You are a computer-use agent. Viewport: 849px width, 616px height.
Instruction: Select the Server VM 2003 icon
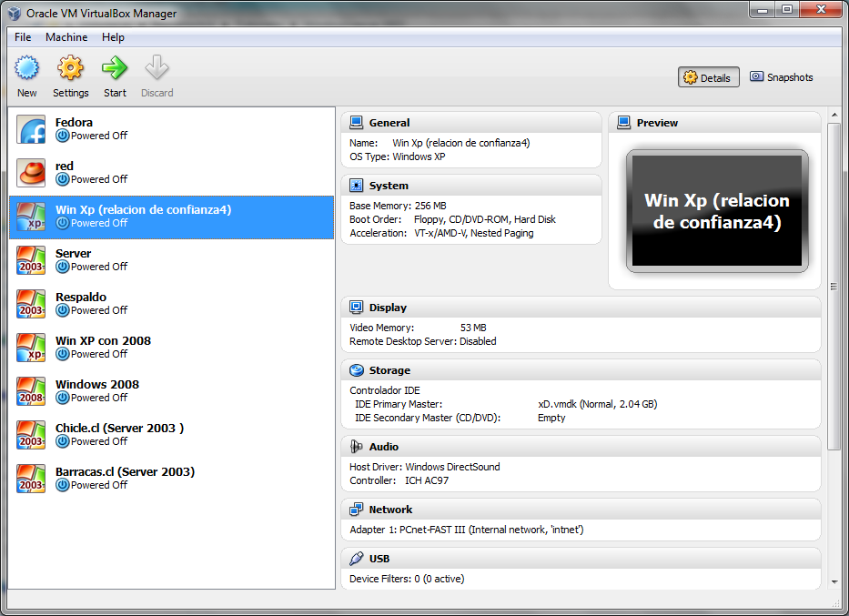pyautogui.click(x=31, y=260)
